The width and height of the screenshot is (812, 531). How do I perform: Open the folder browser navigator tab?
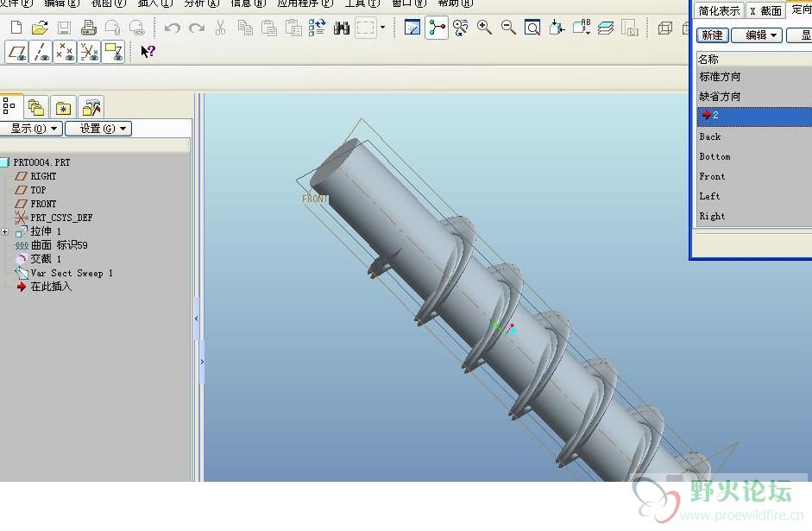[x=36, y=107]
